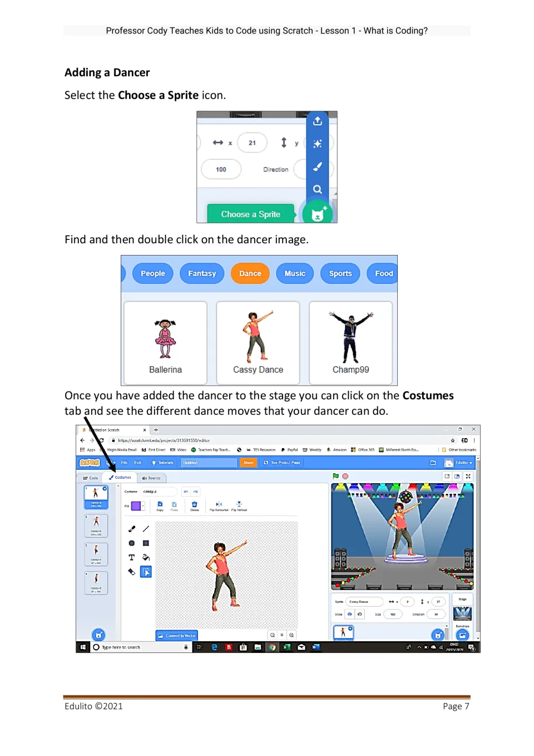Viewport: 534px width, 756px height.
Task: Open the globe language dropdown
Action: 110,463
